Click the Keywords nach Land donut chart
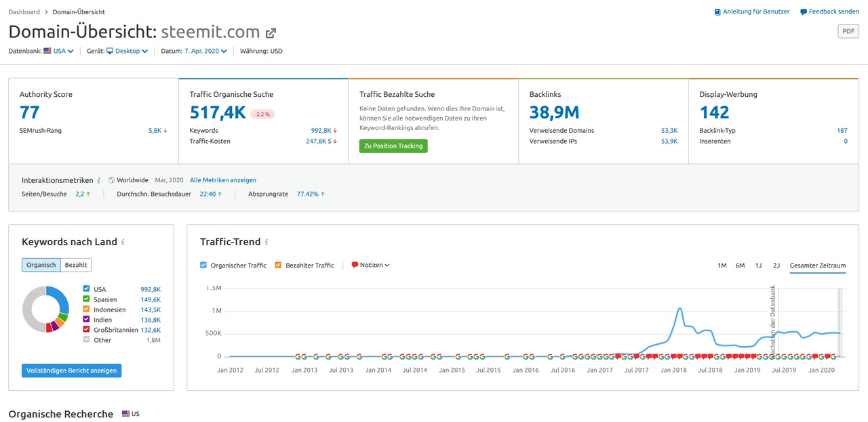This screenshot has width=868, height=422. (x=45, y=309)
